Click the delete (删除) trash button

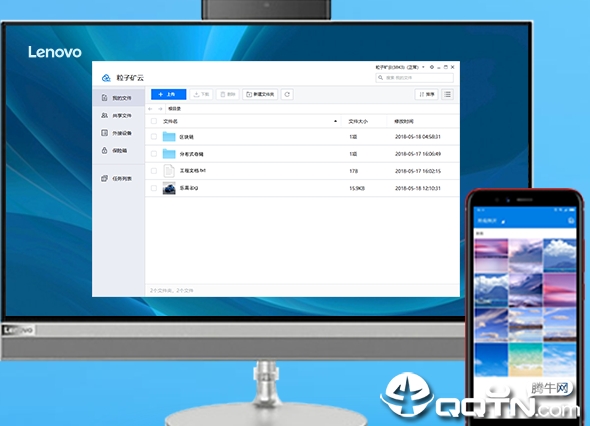(228, 94)
